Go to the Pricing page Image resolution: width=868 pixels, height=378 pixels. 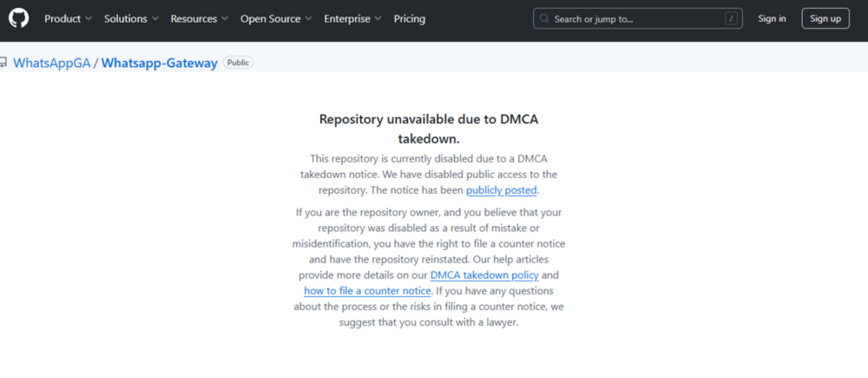410,19
